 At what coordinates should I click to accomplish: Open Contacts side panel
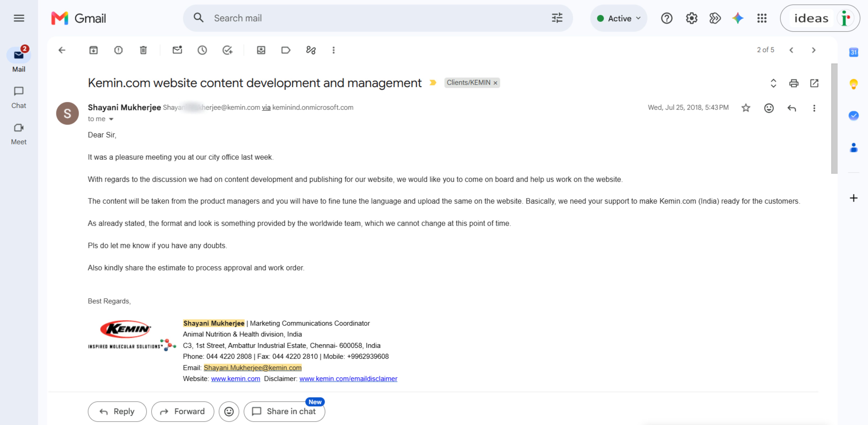853,148
